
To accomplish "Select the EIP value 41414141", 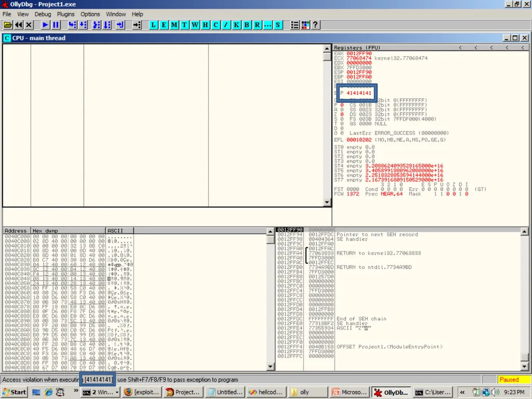I will point(359,93).
